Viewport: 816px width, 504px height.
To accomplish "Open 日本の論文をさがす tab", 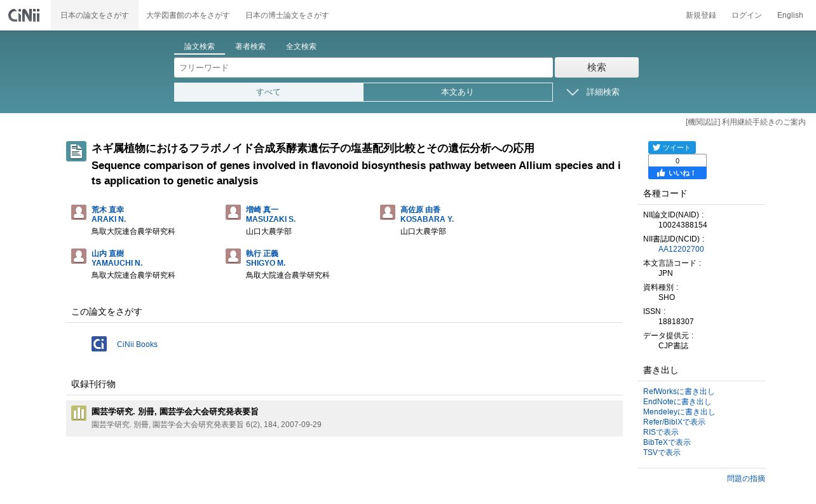I will click(x=95, y=15).
